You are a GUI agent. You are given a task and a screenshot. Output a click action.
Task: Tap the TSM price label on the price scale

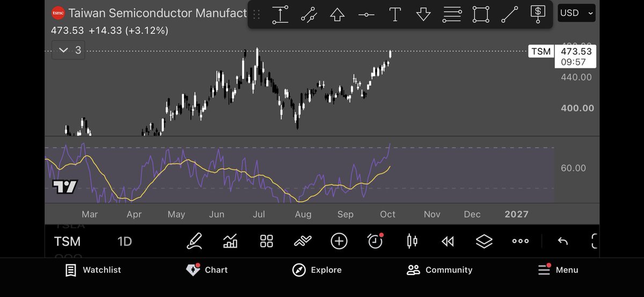tap(541, 51)
